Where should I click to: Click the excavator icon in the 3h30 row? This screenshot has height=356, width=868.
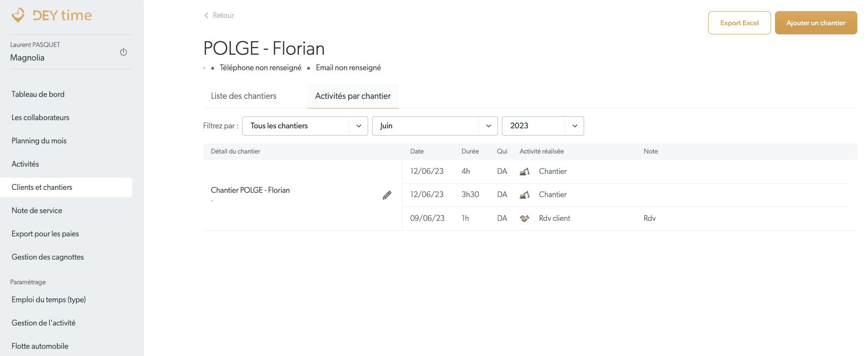click(525, 195)
